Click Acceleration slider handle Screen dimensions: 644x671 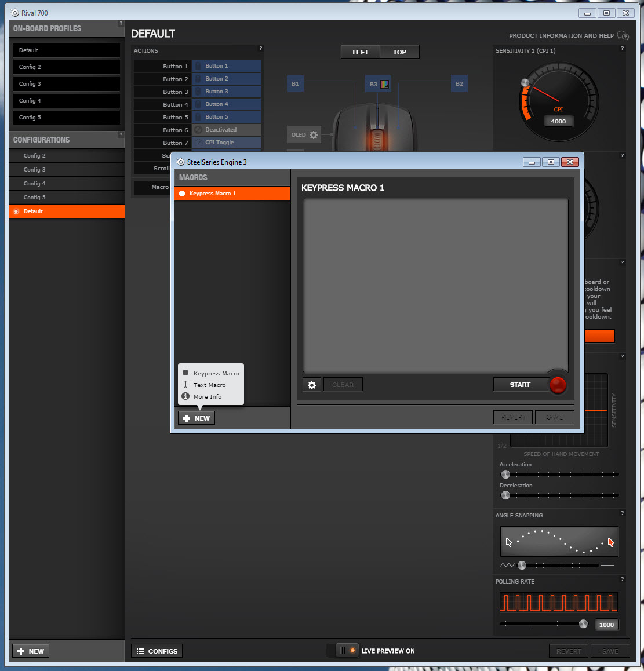tap(505, 474)
